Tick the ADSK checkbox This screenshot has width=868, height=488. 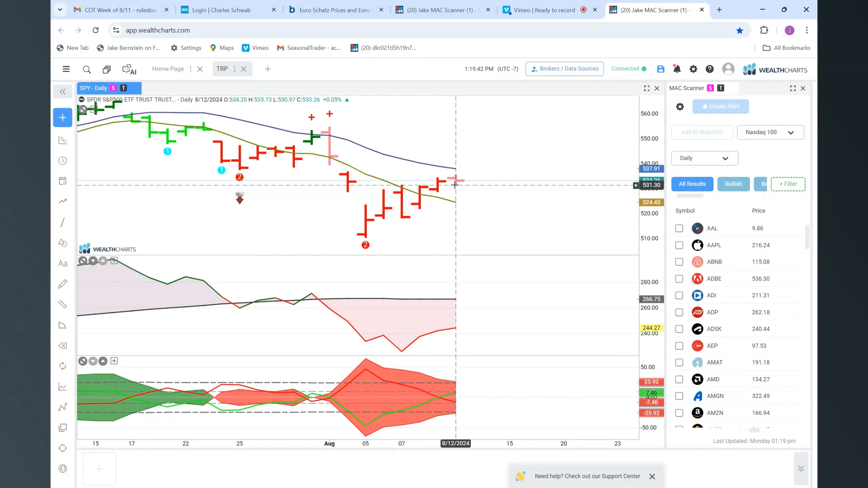click(x=679, y=329)
